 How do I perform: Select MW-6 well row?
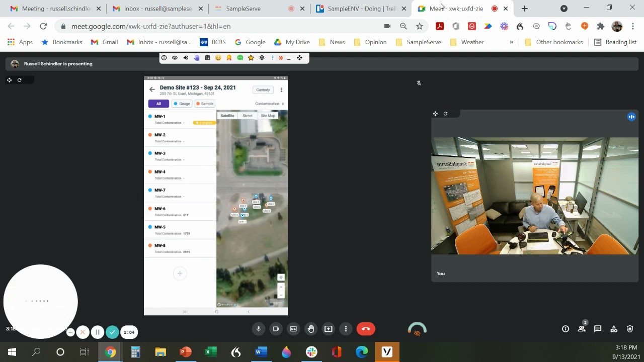click(x=180, y=211)
